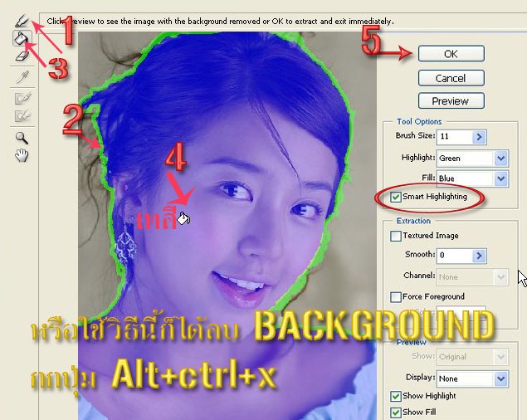Open the Display dropdown
The image size is (527, 420).
click(500, 379)
